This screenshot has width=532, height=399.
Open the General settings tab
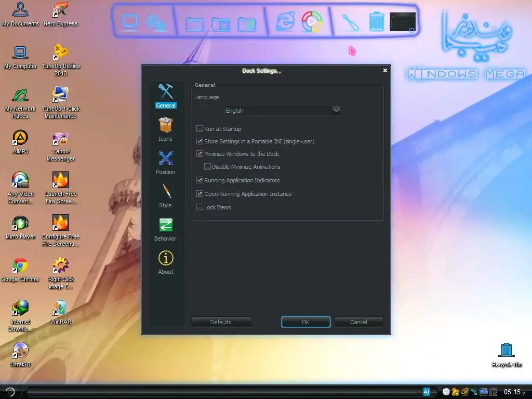click(166, 96)
